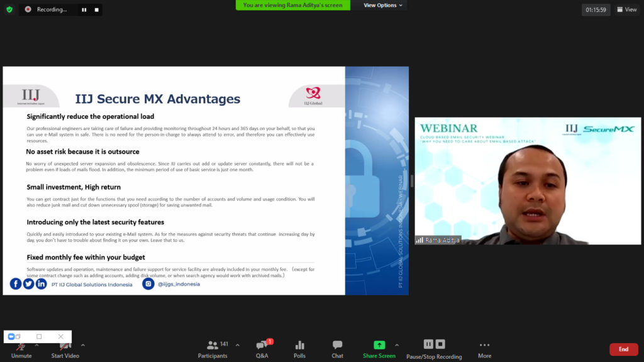Open the Participants panel
644x362 pixels.
213,349
